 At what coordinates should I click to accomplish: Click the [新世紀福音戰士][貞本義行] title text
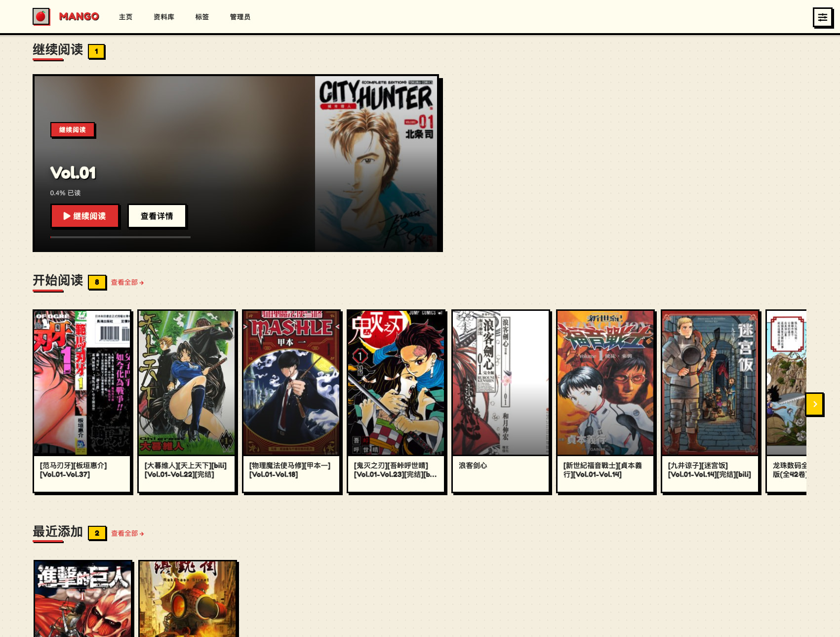pyautogui.click(x=602, y=470)
